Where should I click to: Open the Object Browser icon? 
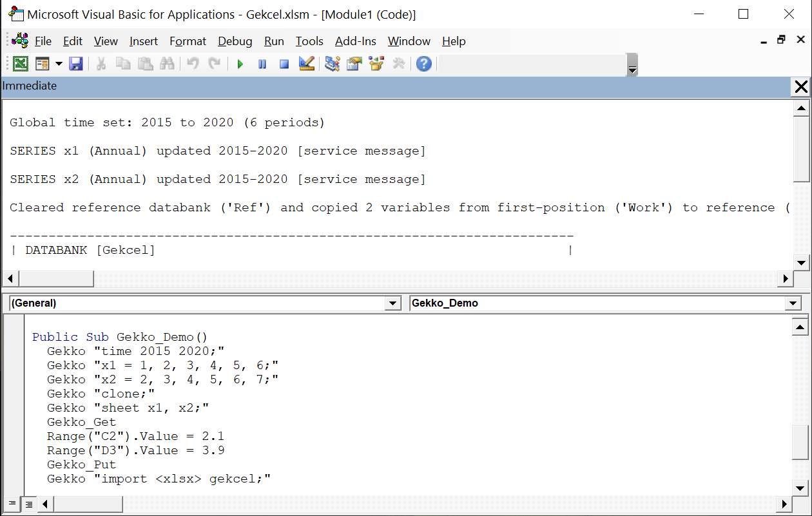coord(376,64)
